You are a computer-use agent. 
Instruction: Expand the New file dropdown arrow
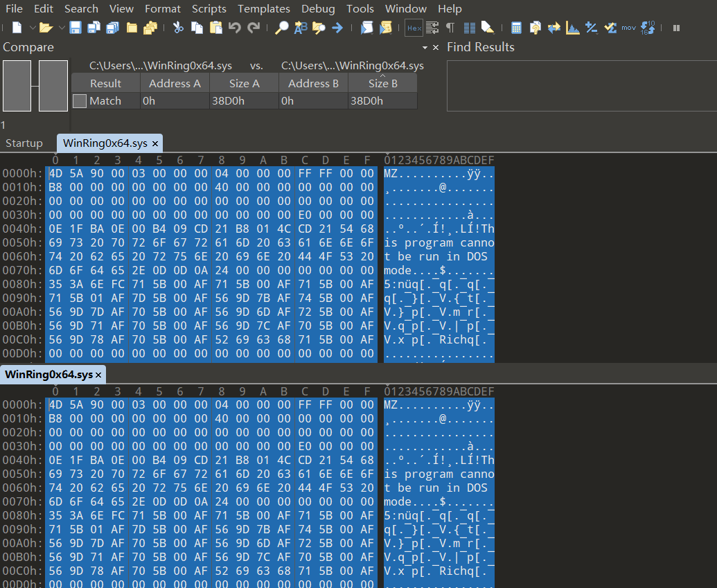click(x=31, y=28)
